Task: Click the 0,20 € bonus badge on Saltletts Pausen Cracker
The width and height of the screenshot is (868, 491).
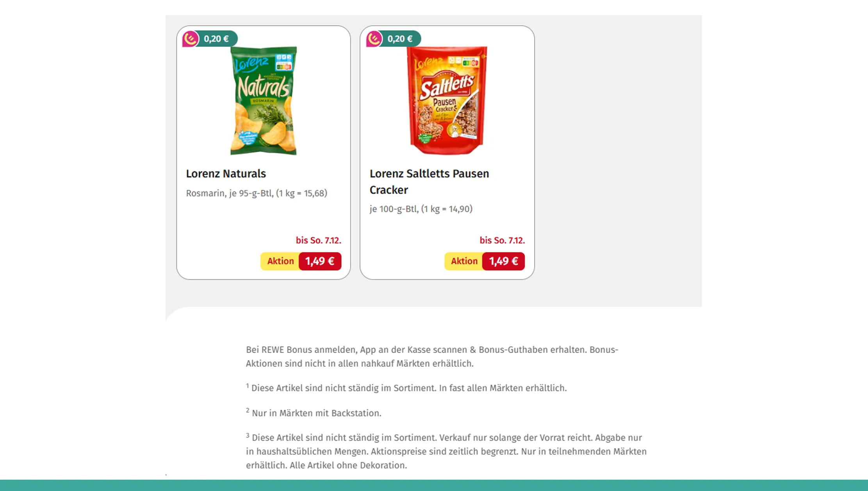Action: point(399,38)
